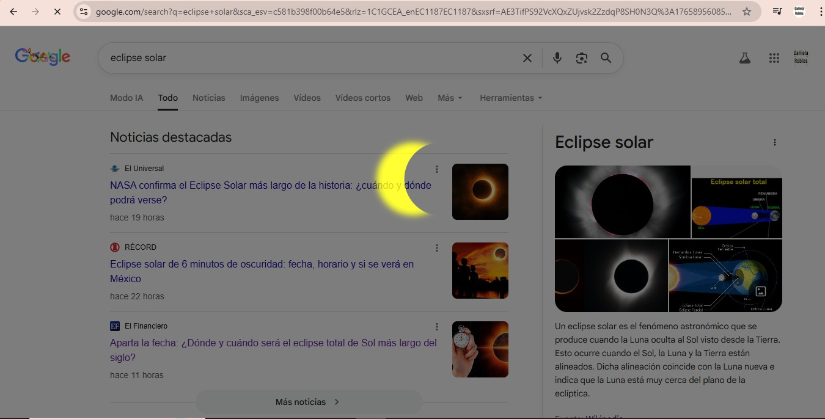Open Eclipse solar de 6 minutos article

[x=261, y=271]
